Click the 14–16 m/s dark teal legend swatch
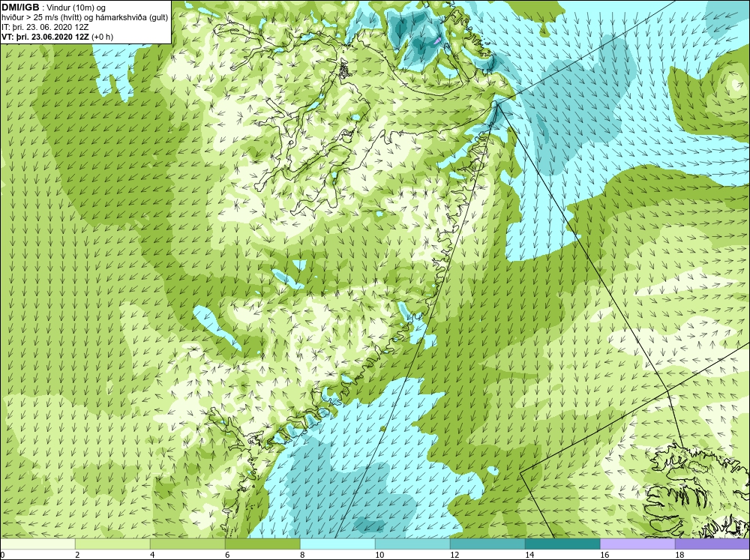Image resolution: width=750 pixels, height=560 pixels. 562,544
